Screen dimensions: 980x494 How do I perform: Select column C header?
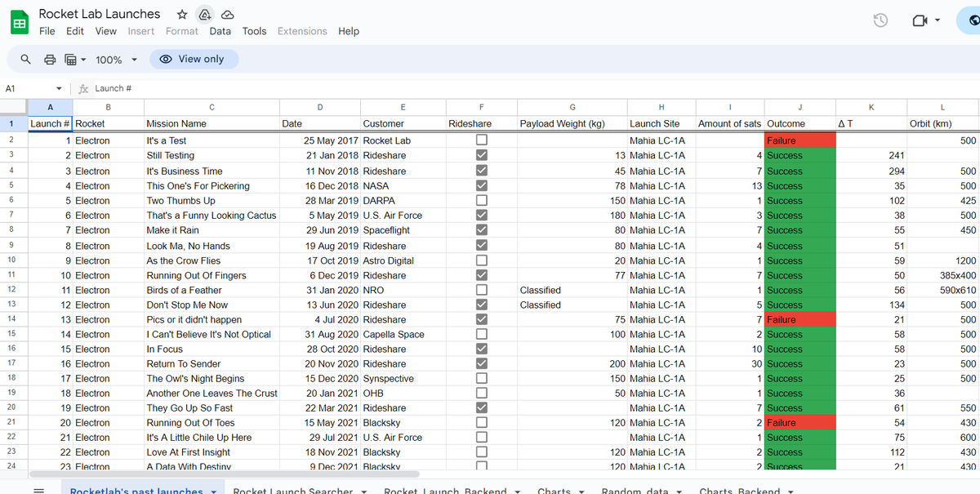point(212,107)
